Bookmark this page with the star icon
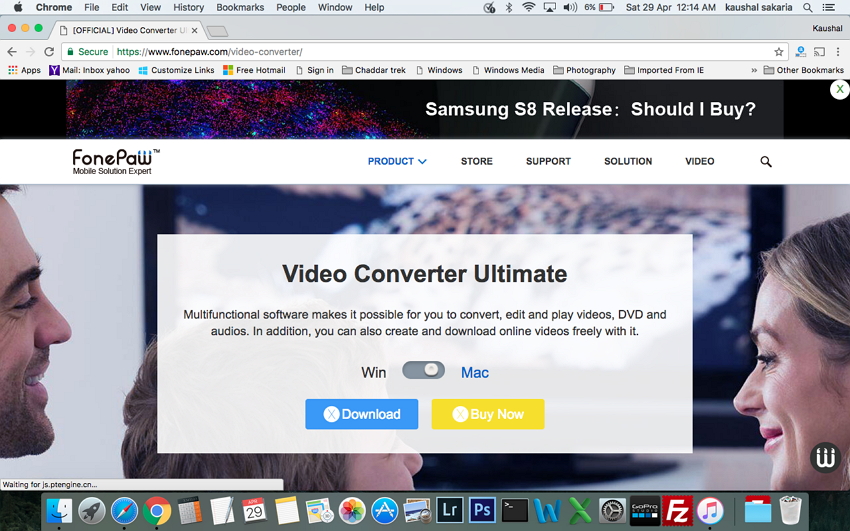Viewport: 850px width, 531px height. 778,52
